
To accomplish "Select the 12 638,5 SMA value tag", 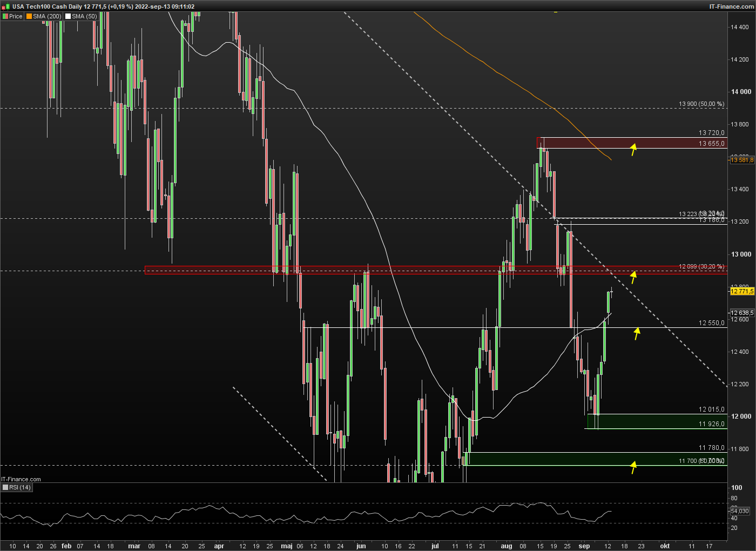I will point(742,313).
